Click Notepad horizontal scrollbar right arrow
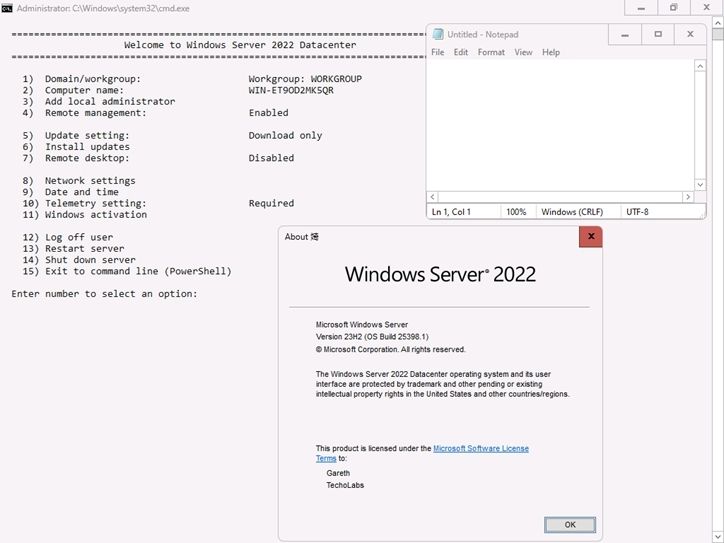 (688, 197)
